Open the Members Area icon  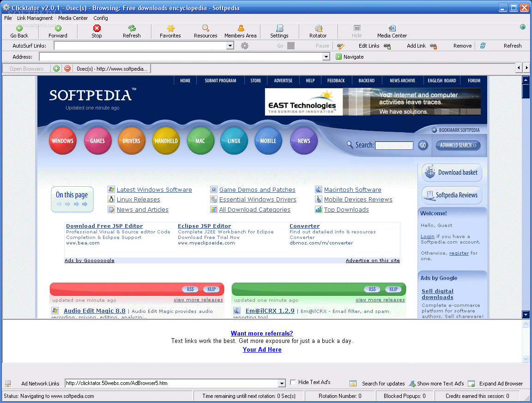coord(241,28)
